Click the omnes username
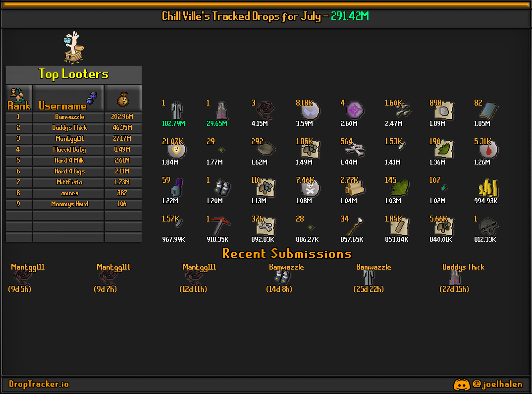 [69, 193]
